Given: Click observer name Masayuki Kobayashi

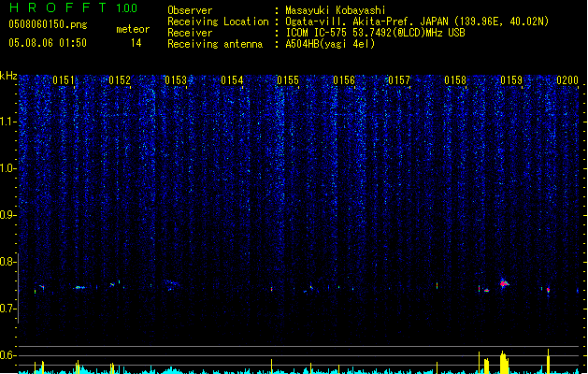Looking at the screenshot, I should (x=336, y=10).
